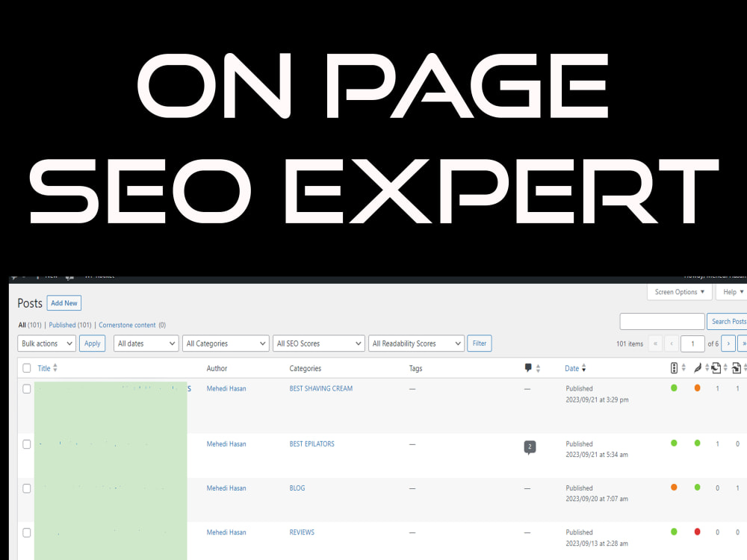Go to the first page arrow

(656, 343)
